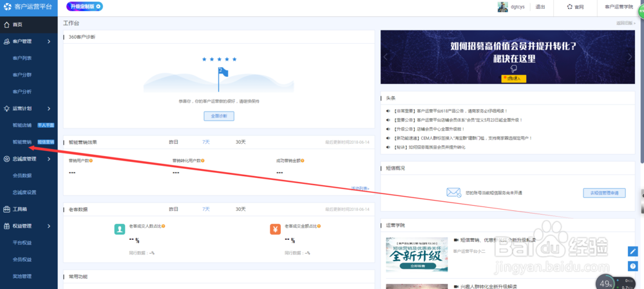
Task: Open 智能营销 in sidebar
Action: click(22, 142)
